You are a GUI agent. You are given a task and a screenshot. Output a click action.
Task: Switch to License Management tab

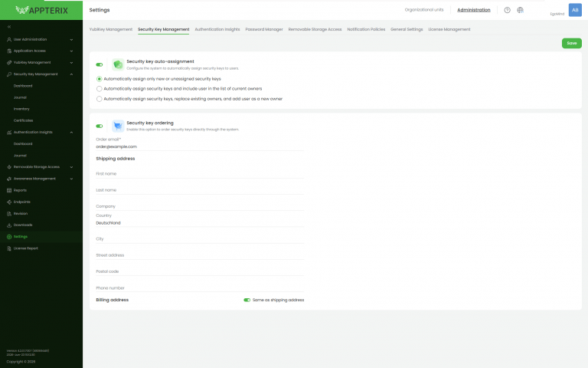click(449, 29)
